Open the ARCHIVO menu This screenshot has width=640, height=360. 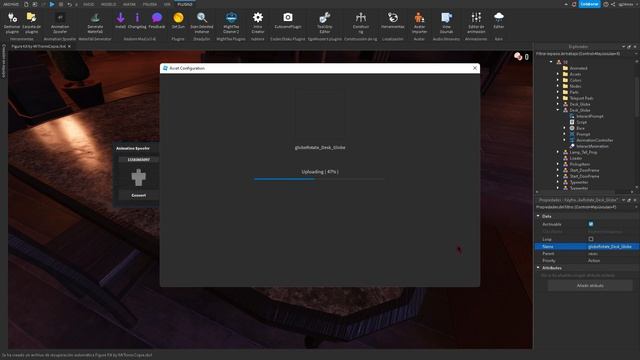11,4
